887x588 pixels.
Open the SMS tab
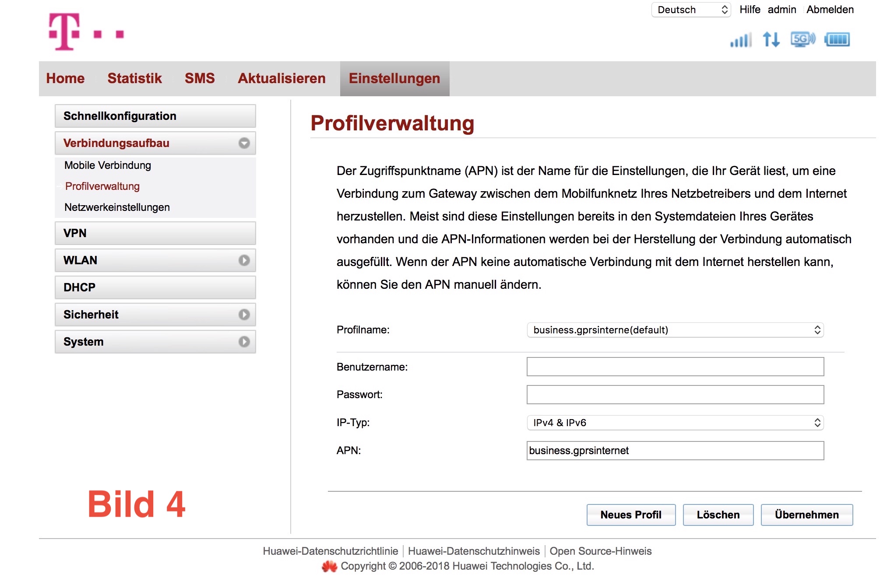[200, 78]
